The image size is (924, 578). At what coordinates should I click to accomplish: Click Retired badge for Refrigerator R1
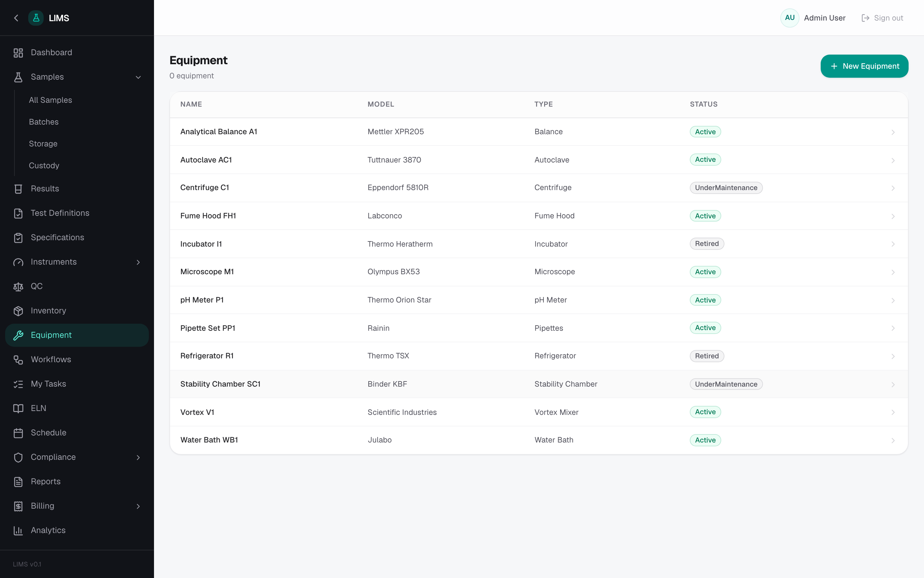pos(707,356)
